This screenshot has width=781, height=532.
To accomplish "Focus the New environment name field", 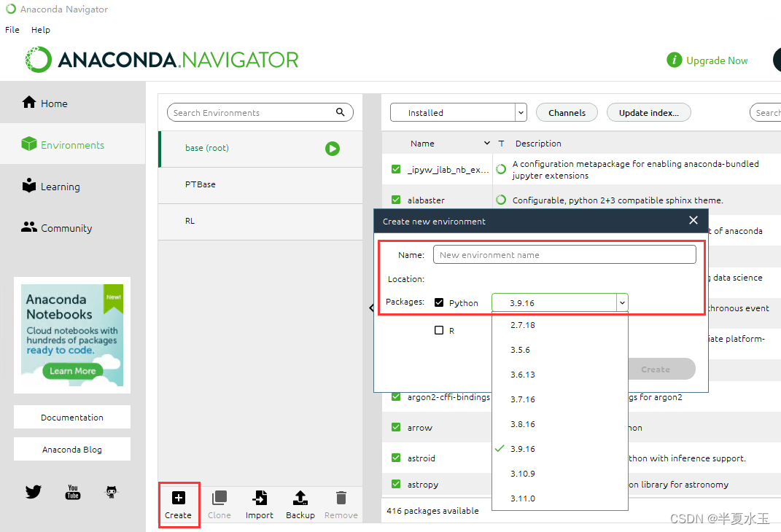I will coord(564,255).
